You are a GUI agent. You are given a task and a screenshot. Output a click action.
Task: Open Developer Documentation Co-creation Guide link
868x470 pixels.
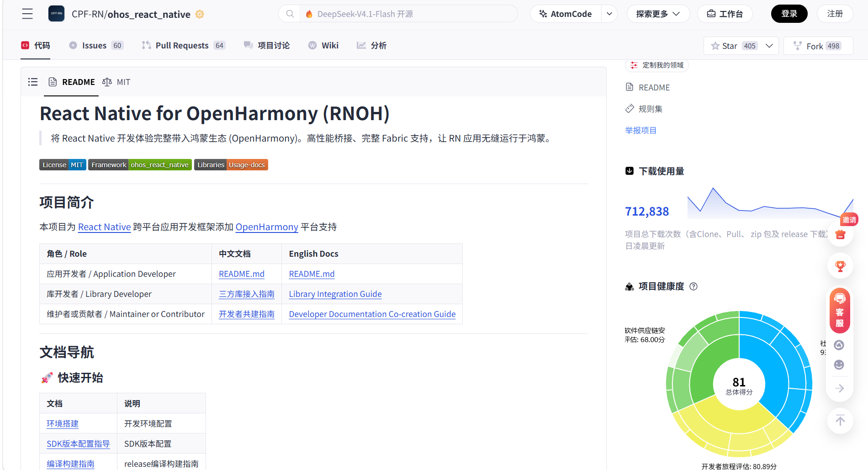(372, 314)
